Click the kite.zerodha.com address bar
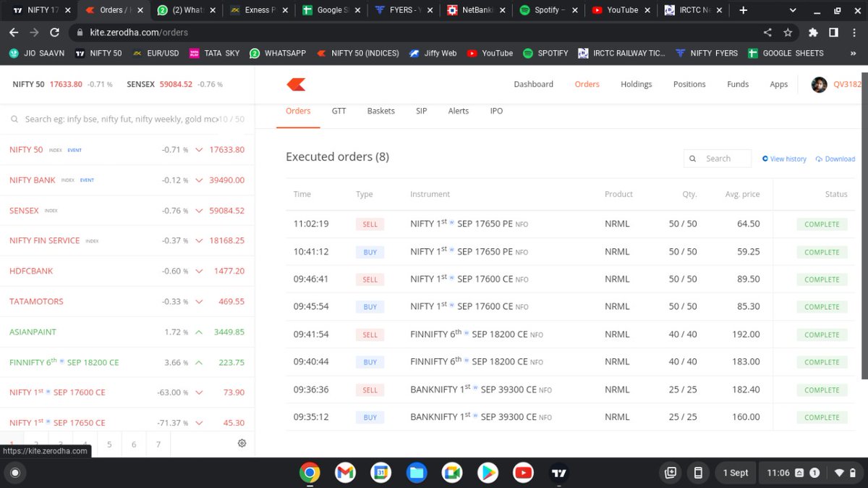868x488 pixels. 414,33
